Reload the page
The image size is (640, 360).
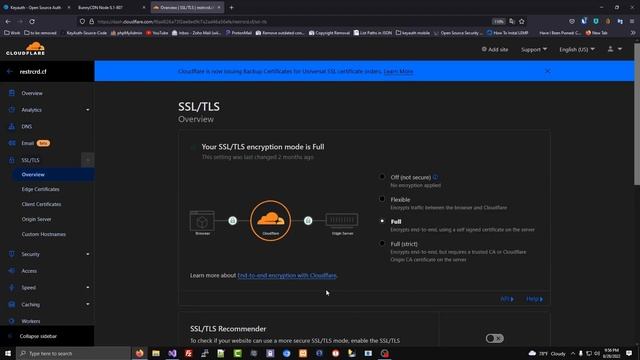[x=32, y=21]
